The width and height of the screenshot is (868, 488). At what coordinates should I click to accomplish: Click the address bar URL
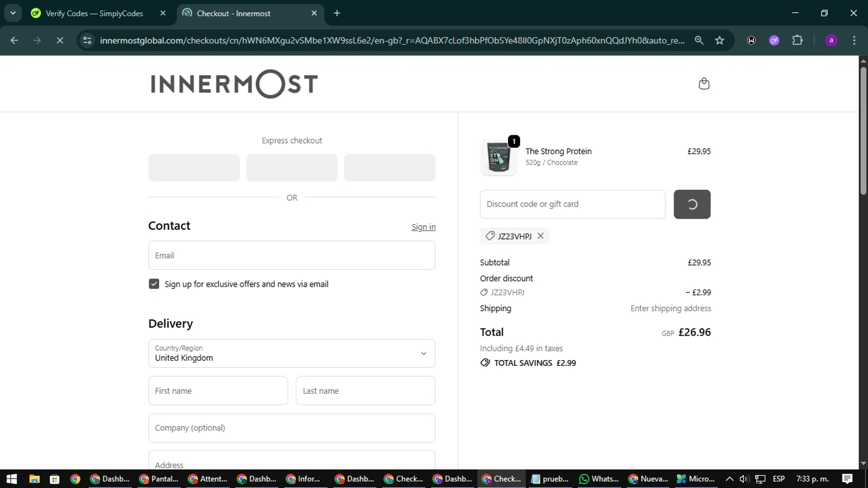[x=392, y=41]
